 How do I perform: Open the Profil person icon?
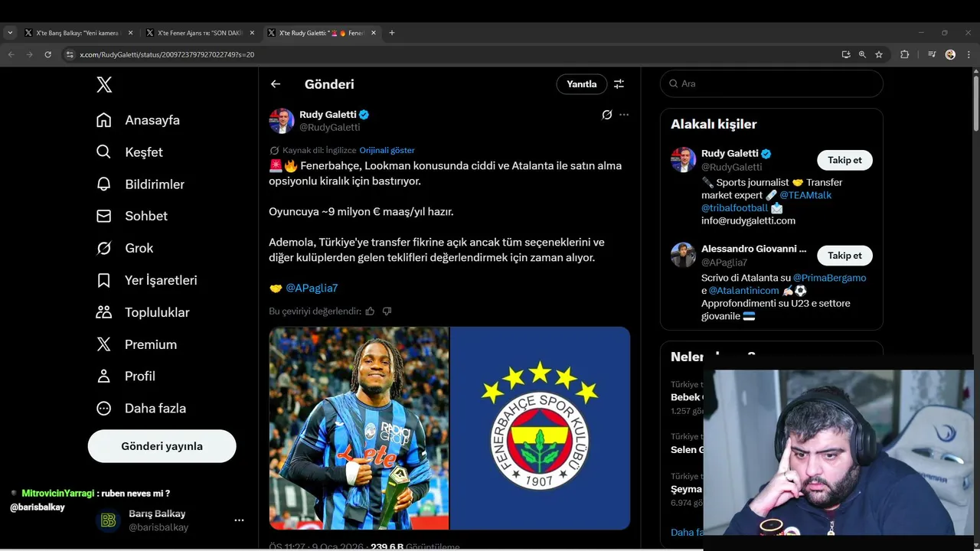(x=104, y=377)
